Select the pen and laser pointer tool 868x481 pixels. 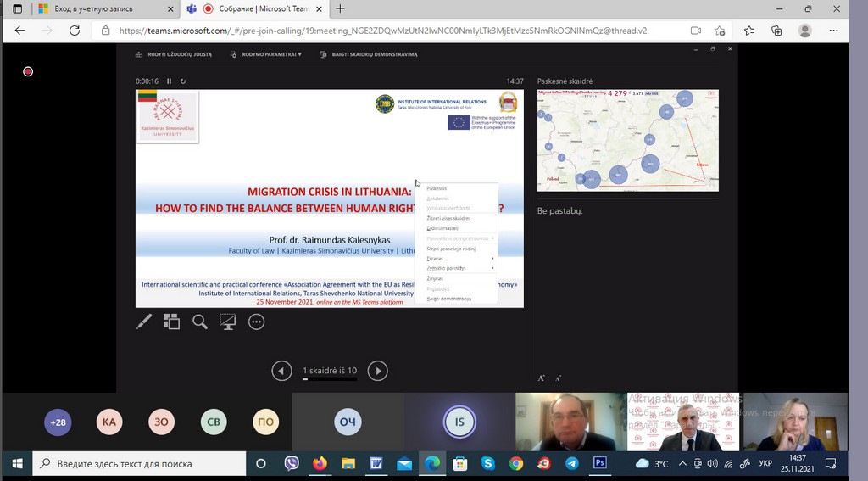(x=144, y=322)
